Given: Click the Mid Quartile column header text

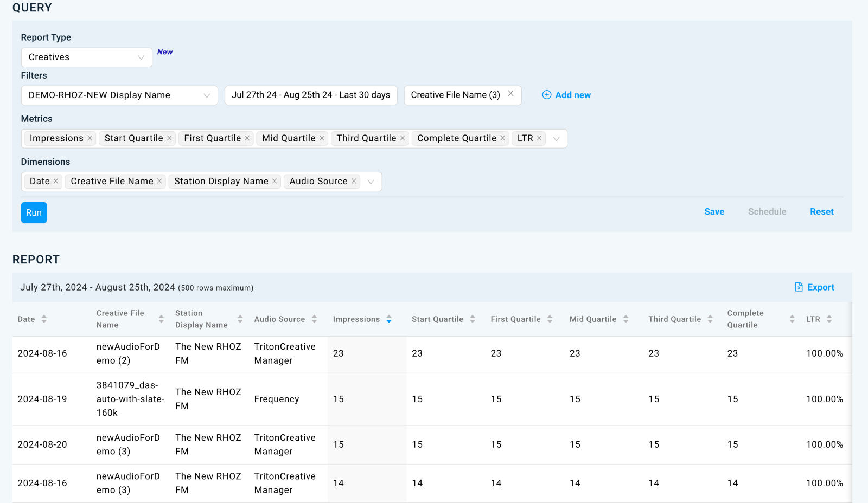Looking at the screenshot, I should click(593, 319).
